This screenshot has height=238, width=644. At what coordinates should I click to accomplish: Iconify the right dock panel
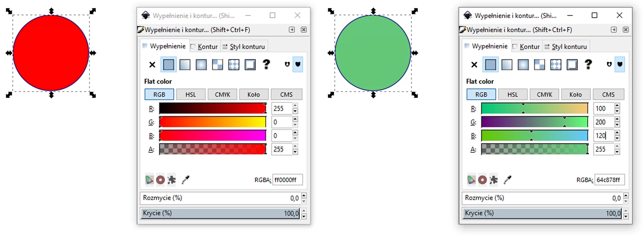coord(614,30)
